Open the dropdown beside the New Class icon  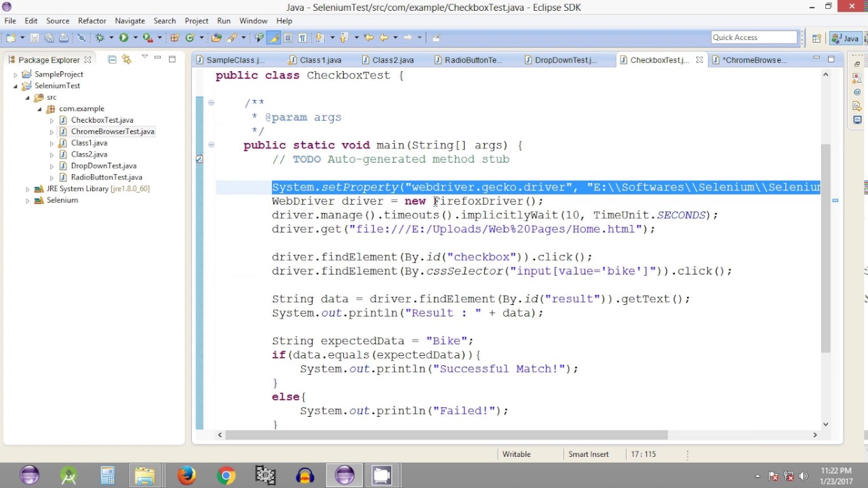(201, 38)
